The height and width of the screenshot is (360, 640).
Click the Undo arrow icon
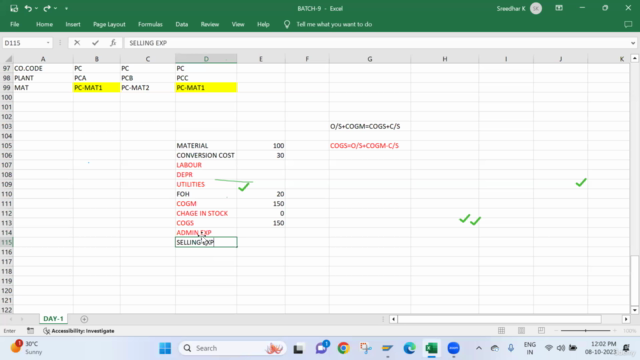click(28, 8)
